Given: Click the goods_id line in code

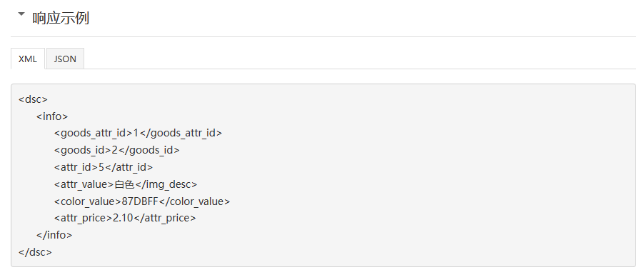Looking at the screenshot, I should coord(116,151).
